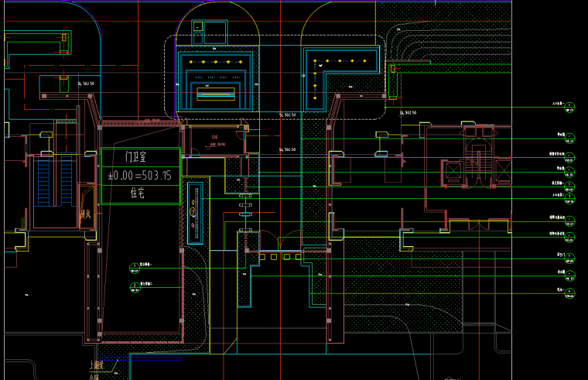Select the curved contour lines at top right
This screenshot has height=380, width=588.
pyautogui.click(x=410, y=39)
